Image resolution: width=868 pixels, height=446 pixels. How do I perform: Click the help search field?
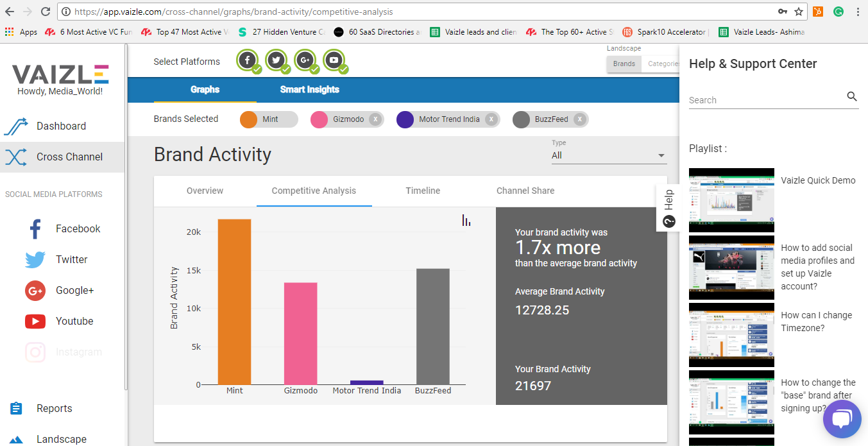[x=766, y=100]
